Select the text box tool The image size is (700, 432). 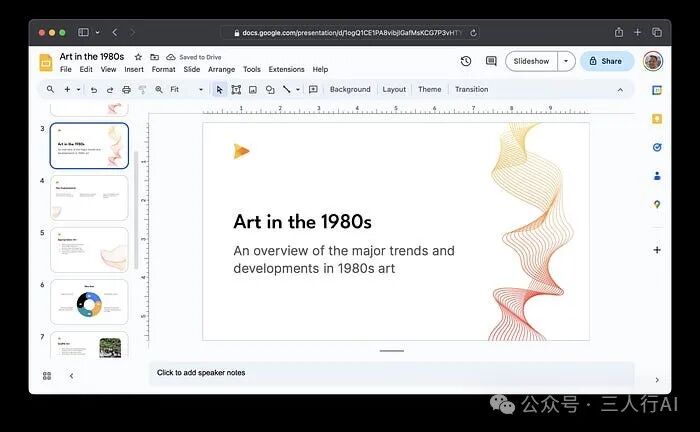point(236,89)
